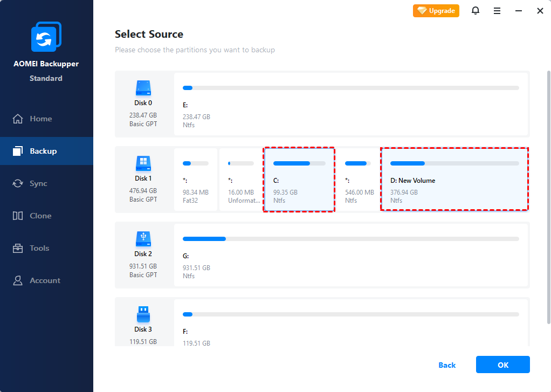Deselect the D: New Volume partition
Image resolution: width=551 pixels, height=392 pixels.
click(x=454, y=180)
